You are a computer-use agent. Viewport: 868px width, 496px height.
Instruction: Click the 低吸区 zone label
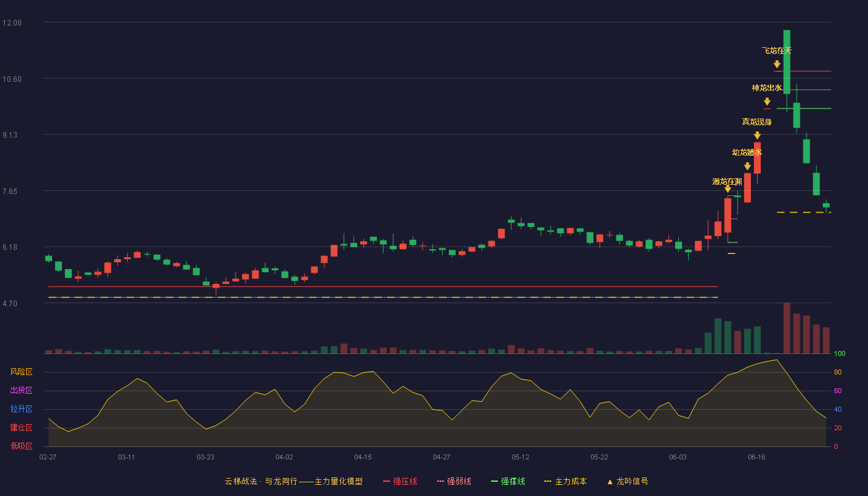[22, 446]
